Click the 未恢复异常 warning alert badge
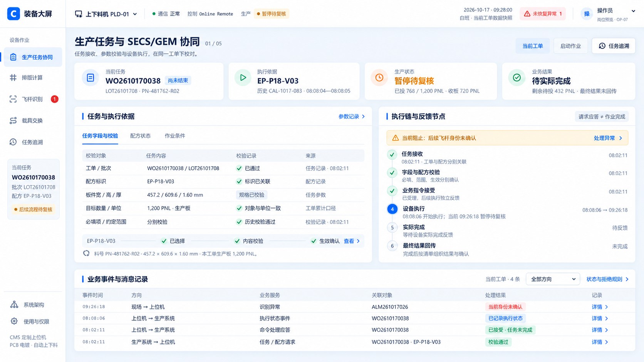Viewport: 644px width, 362px height. [542, 14]
